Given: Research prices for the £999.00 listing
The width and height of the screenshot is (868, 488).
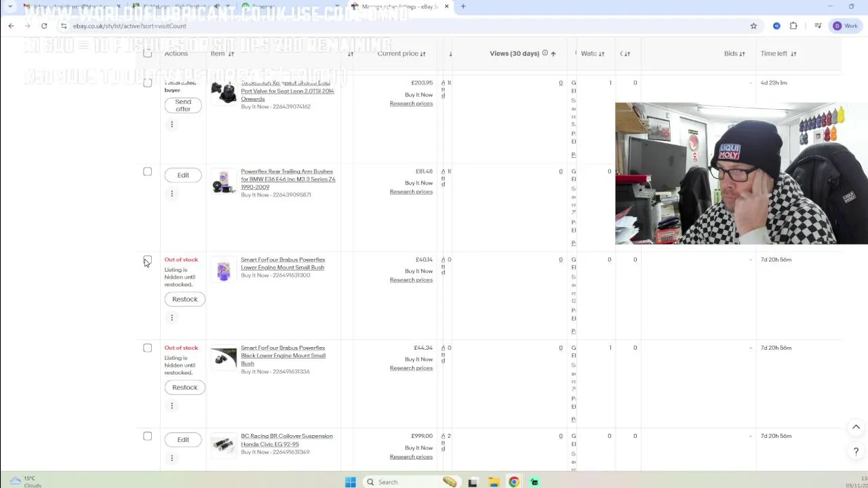Looking at the screenshot, I should 411,457.
